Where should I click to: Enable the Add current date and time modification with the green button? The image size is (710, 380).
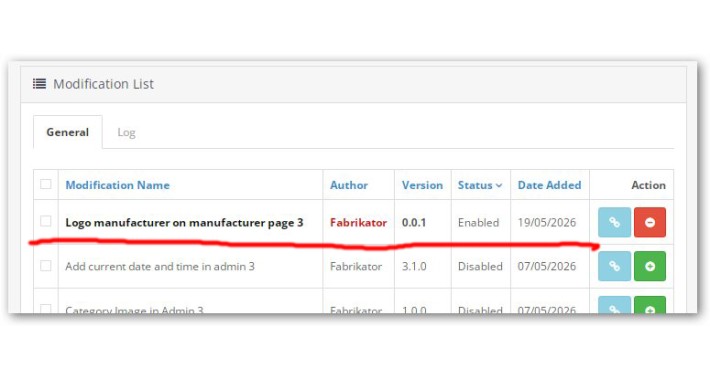click(650, 266)
